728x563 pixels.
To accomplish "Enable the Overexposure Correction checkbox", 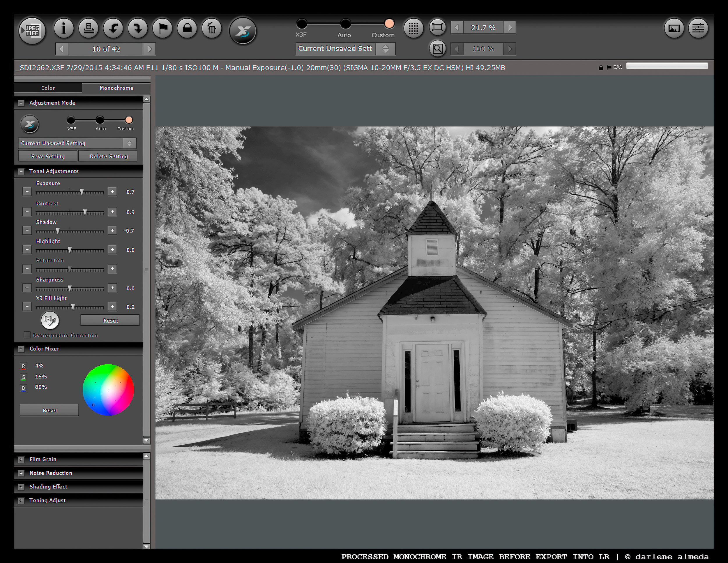I will click(x=27, y=335).
